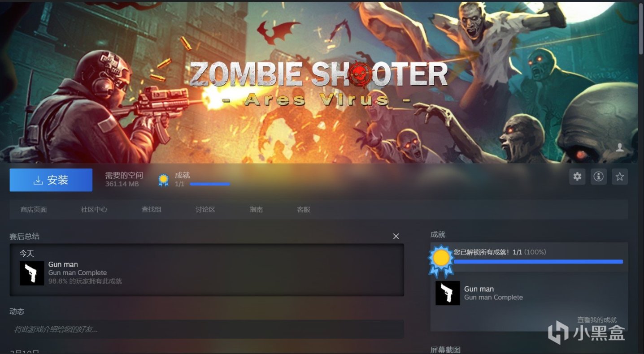Click the Gun man title in 赛后总结

(x=63, y=264)
